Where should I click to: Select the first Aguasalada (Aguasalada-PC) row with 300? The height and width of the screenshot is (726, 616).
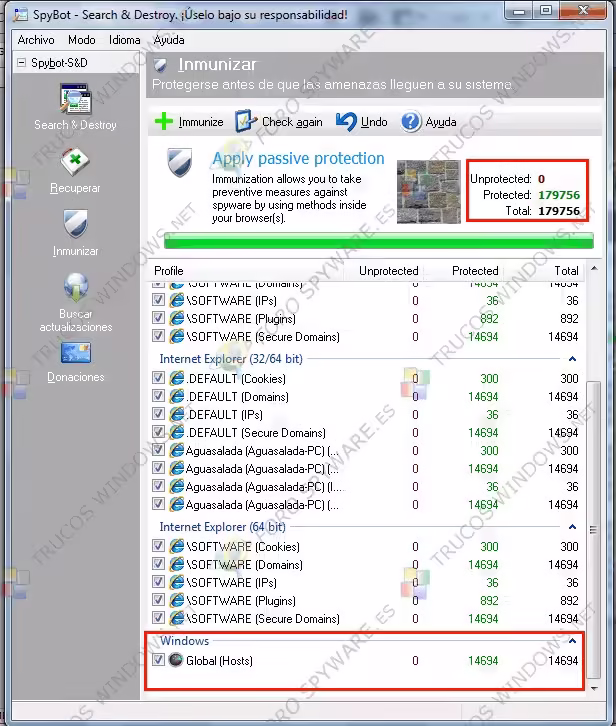coord(366,451)
